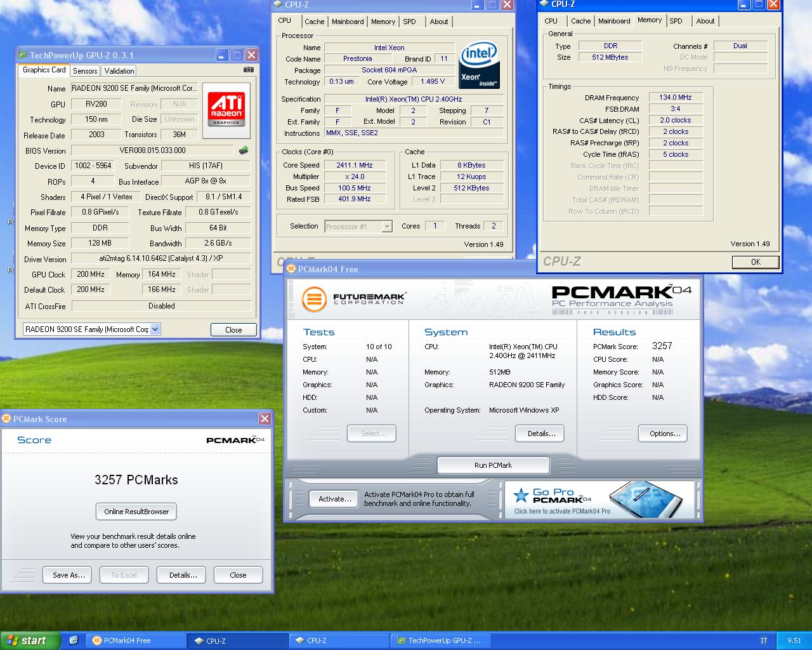The height and width of the screenshot is (650, 812).
Task: Click Details... in the PCMark Score window
Action: (183, 575)
